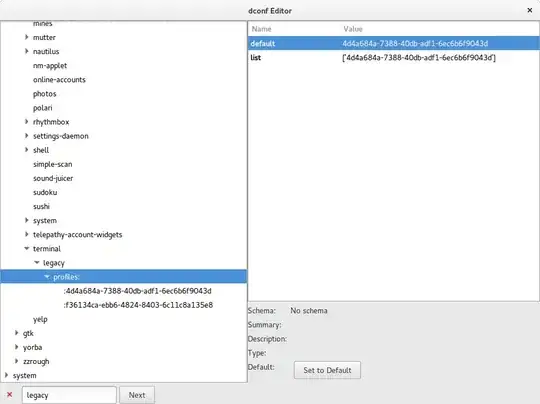Expand the gtk node
The width and height of the screenshot is (540, 404).
point(16,333)
